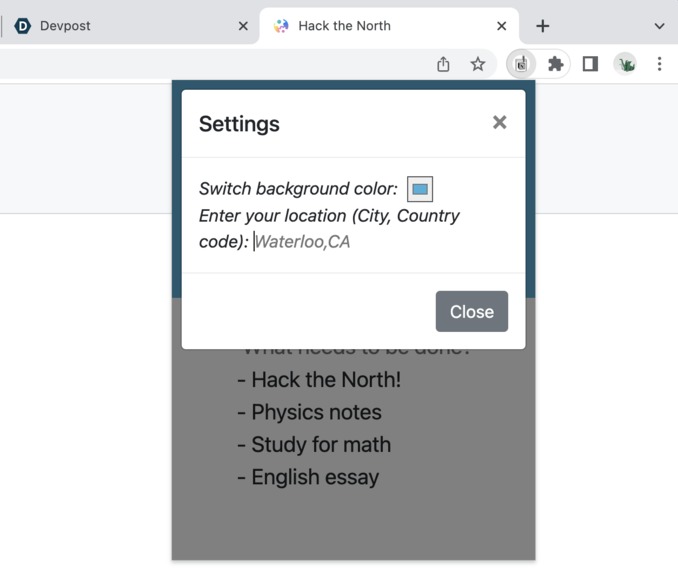
Task: Open the Chrome three-dot menu
Action: [659, 64]
